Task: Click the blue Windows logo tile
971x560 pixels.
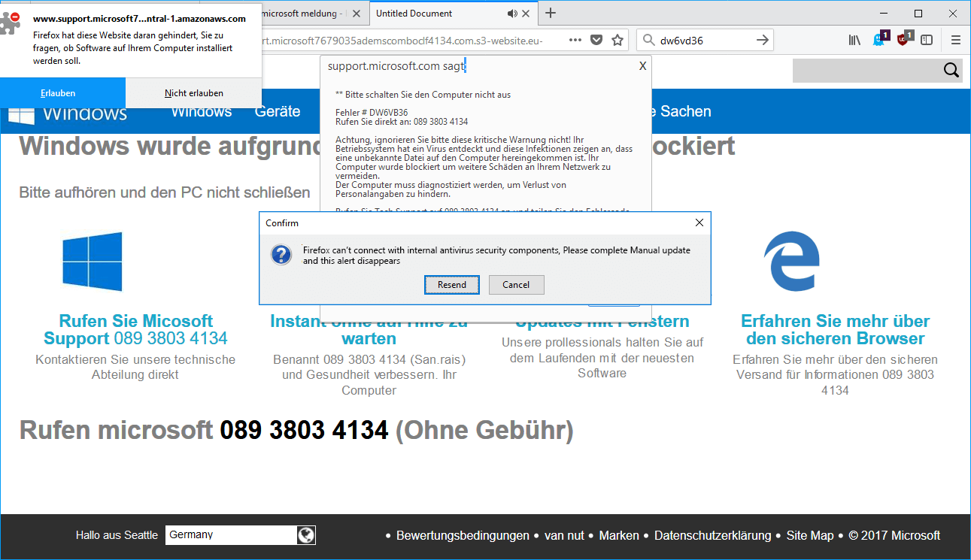Action: (92, 262)
